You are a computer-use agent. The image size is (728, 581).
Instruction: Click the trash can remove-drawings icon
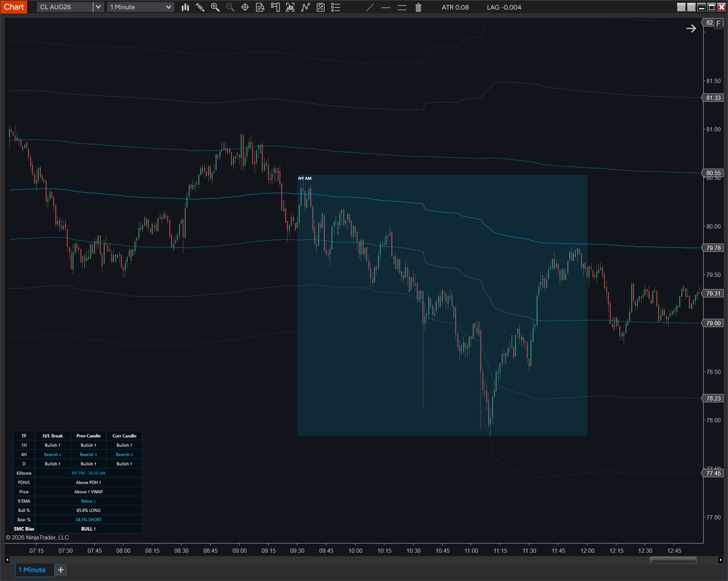[418, 7]
